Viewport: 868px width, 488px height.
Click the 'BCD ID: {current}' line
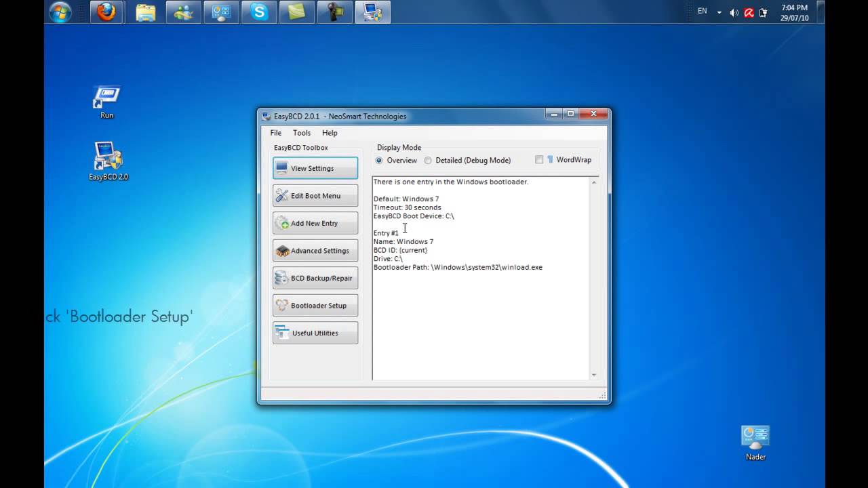401,250
